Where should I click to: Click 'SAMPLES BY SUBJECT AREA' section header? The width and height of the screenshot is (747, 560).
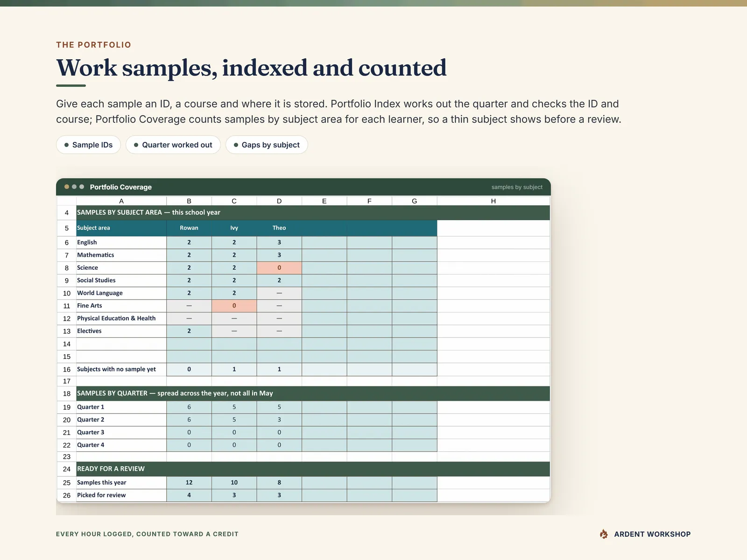point(313,213)
